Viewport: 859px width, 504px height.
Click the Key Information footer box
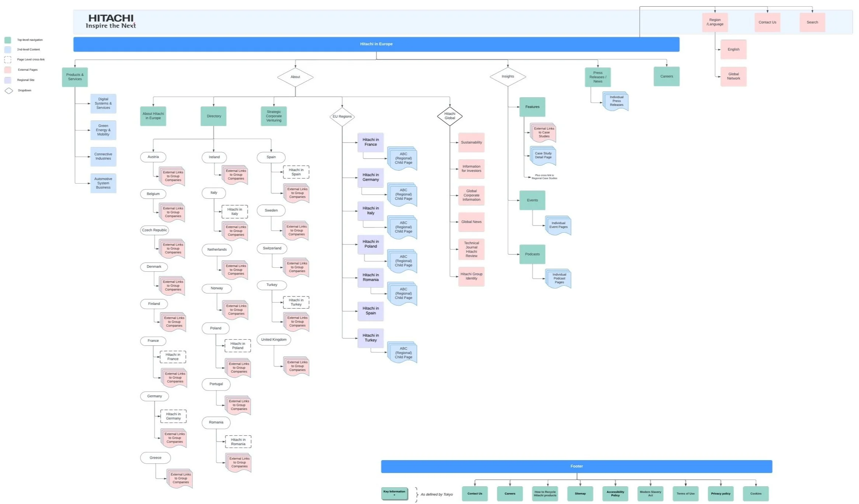394,493
